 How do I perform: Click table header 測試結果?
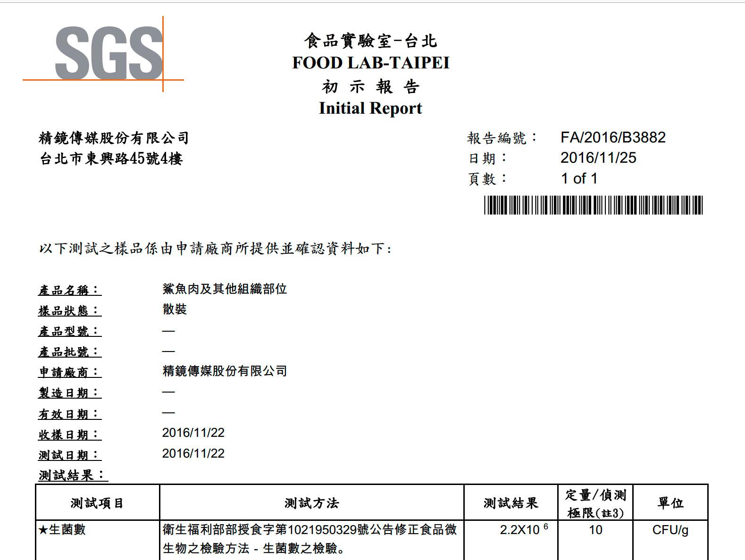(x=511, y=503)
